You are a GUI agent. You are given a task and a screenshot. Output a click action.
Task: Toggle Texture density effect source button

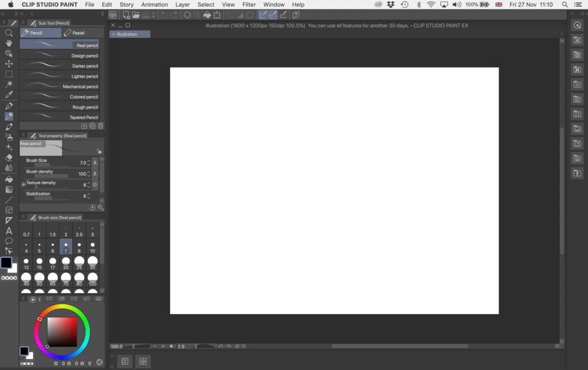click(95, 185)
